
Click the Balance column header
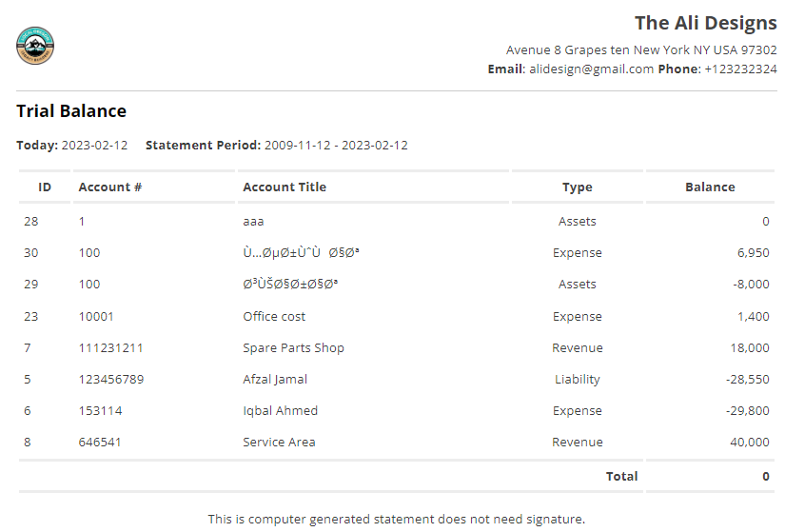[x=710, y=187]
